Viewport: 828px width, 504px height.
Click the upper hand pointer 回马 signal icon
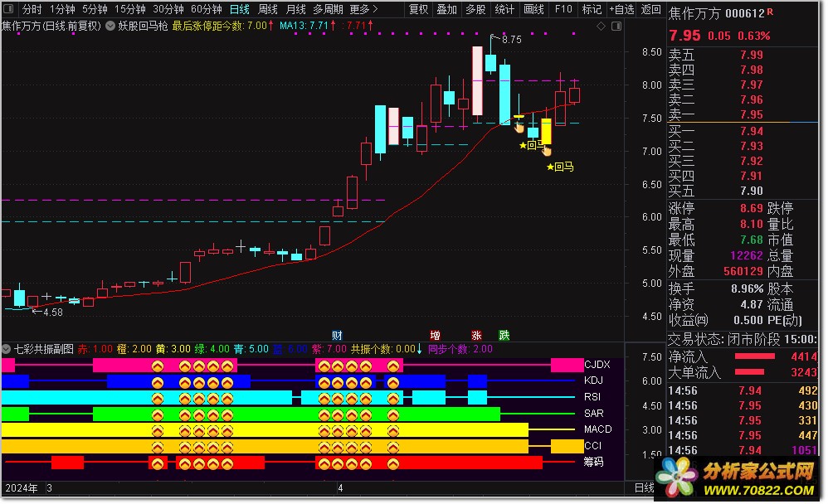coord(519,127)
